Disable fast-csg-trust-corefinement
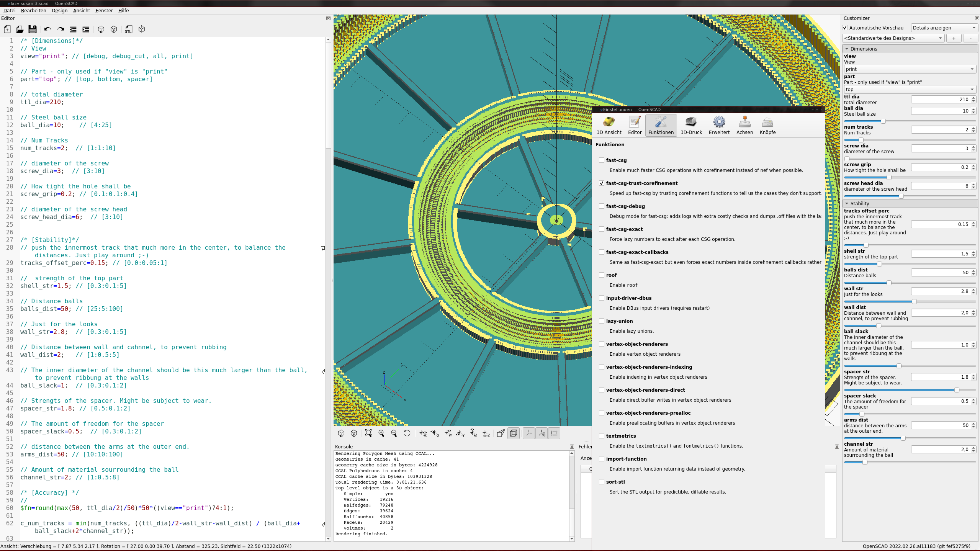This screenshot has height=551, width=980. coord(601,183)
